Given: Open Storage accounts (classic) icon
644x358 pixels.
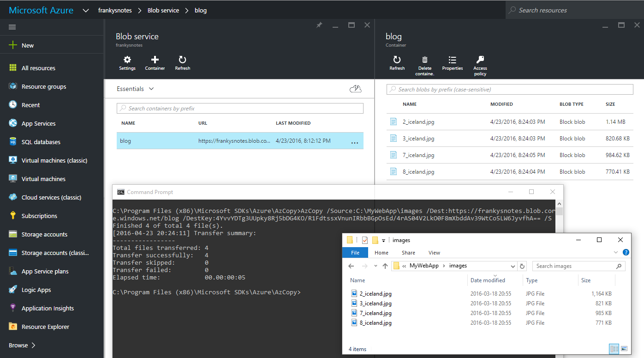Looking at the screenshot, I should coord(13,253).
